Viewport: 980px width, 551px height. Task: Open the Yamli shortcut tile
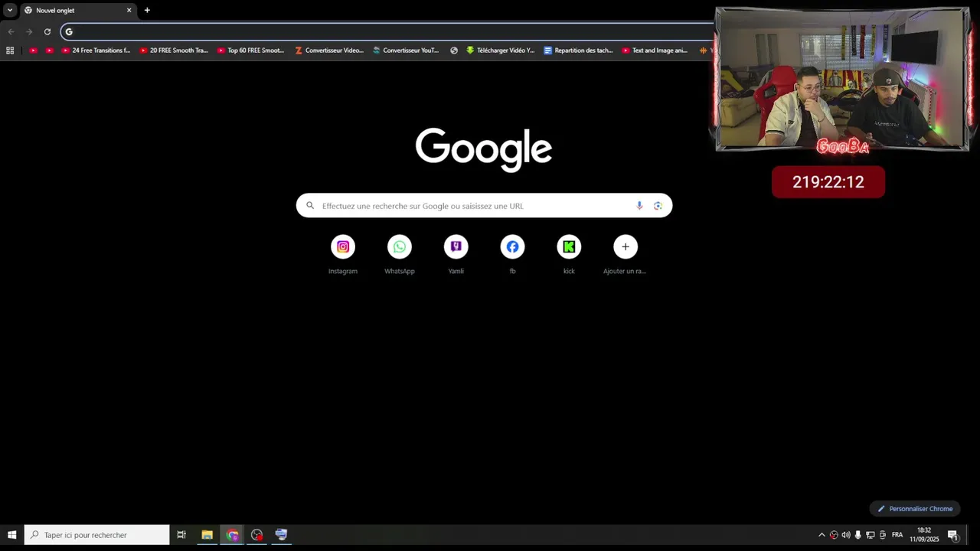[456, 247]
